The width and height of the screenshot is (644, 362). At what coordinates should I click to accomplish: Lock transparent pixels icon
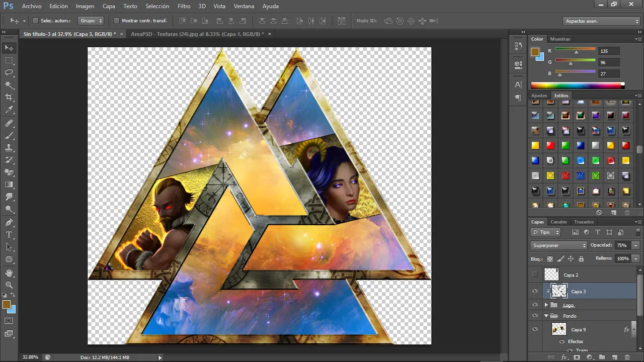(x=550, y=259)
